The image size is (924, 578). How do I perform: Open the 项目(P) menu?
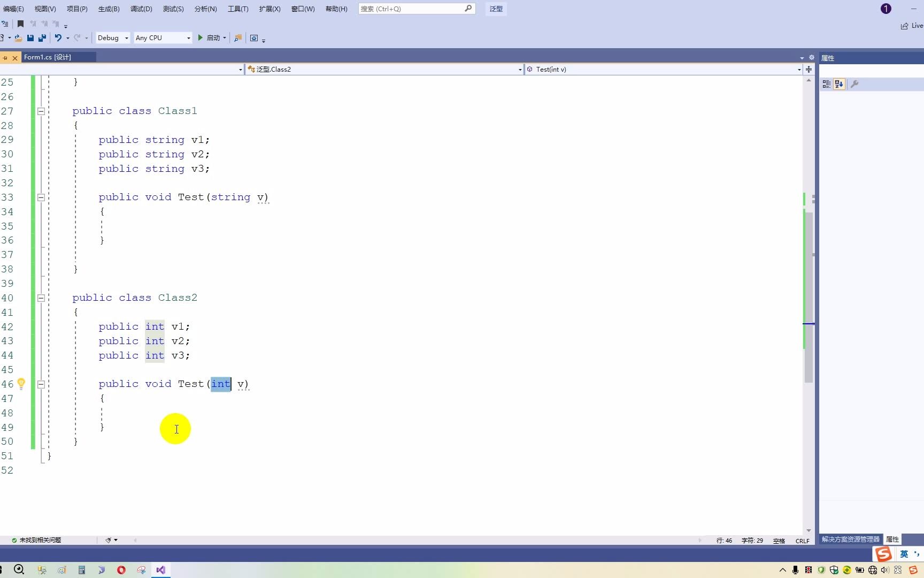point(77,9)
